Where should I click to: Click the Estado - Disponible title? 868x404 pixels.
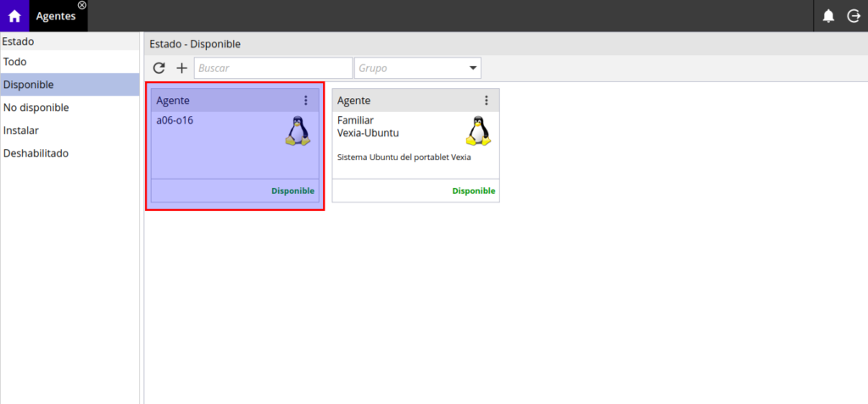click(195, 44)
